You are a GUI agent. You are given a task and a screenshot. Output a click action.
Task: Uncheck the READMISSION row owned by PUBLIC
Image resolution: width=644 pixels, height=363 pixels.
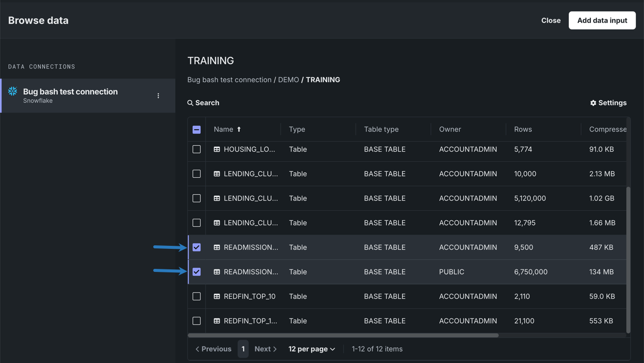click(x=197, y=272)
